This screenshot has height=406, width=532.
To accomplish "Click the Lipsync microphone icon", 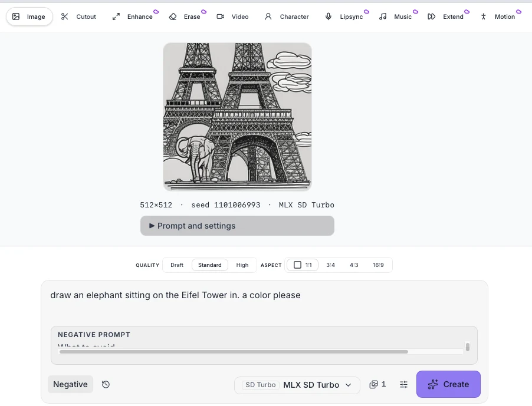I will pos(328,16).
